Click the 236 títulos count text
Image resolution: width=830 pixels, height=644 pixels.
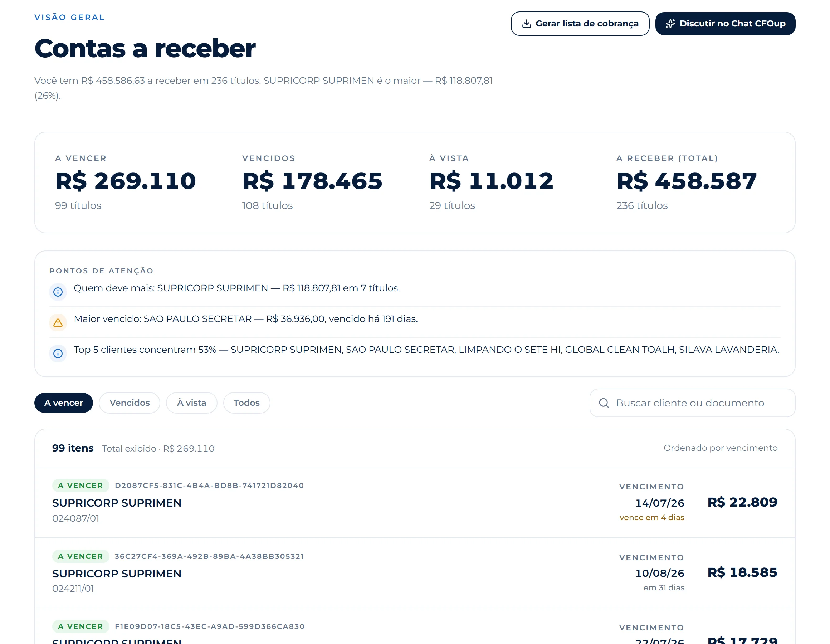coord(642,206)
